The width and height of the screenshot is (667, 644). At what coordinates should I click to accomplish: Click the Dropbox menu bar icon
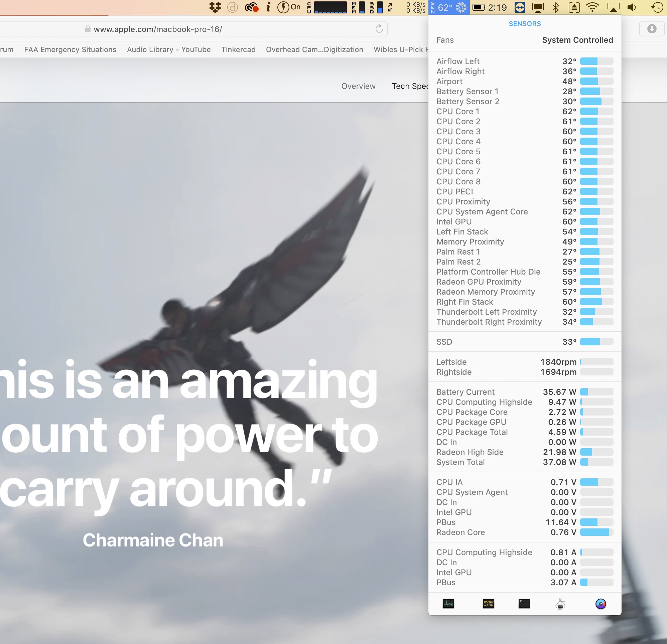[215, 7]
